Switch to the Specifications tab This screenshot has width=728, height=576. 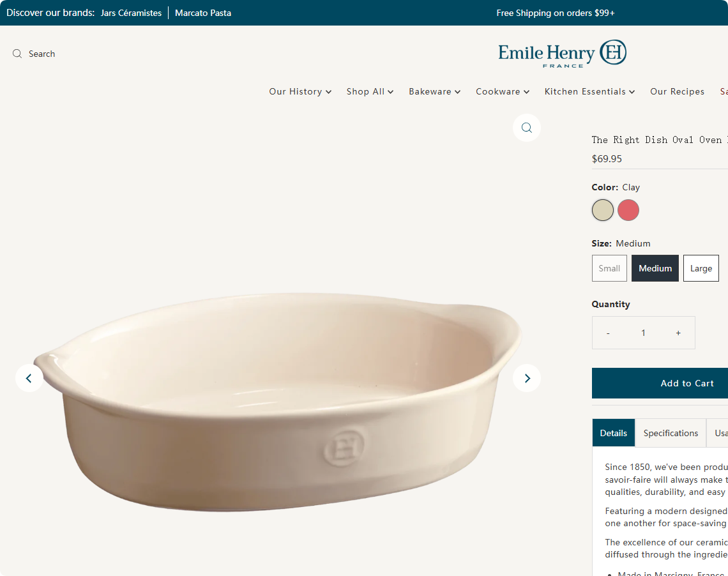(x=671, y=433)
